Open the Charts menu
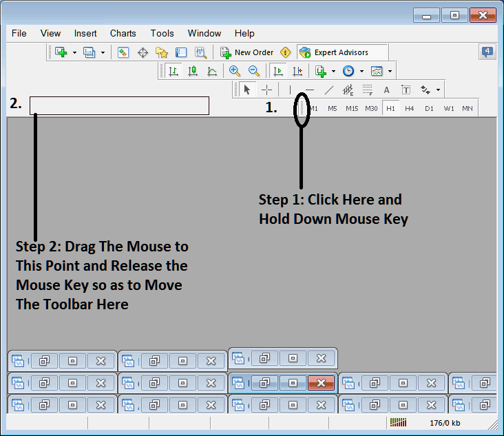Screen dimensions: 504x436 pos(123,33)
